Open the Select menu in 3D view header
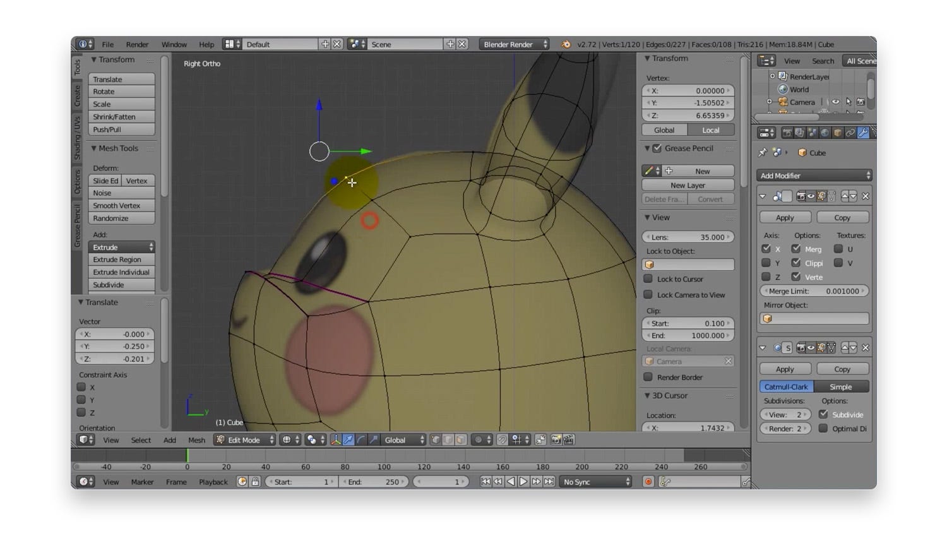This screenshot has height=560, width=947. (141, 440)
